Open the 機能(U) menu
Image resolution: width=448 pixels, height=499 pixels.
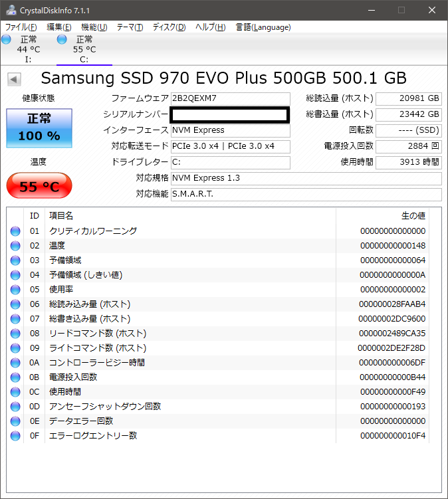pos(94,27)
